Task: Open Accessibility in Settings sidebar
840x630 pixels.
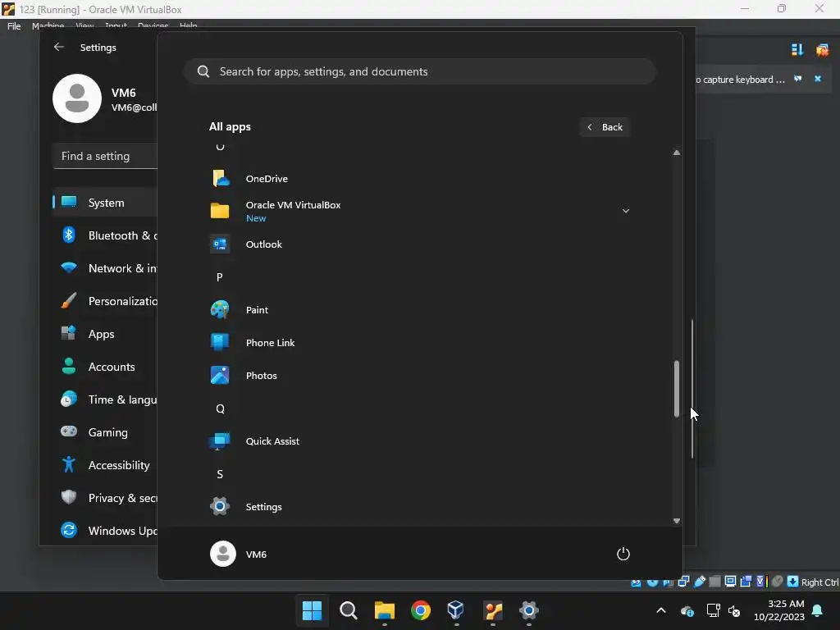Action: tap(105, 465)
